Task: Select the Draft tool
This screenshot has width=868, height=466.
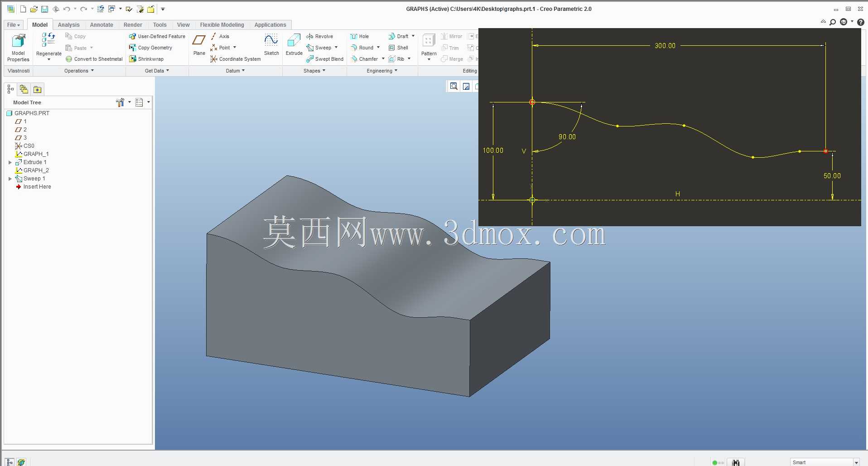Action: point(398,36)
